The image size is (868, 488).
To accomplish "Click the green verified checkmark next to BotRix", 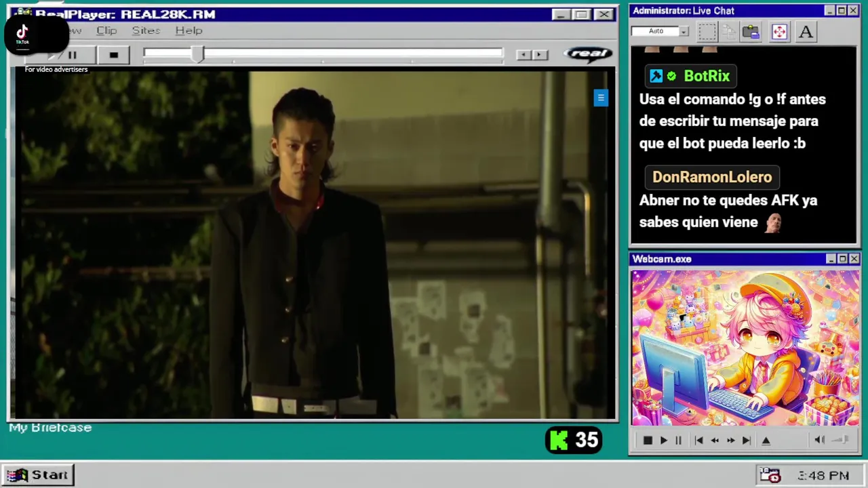I will (x=671, y=76).
